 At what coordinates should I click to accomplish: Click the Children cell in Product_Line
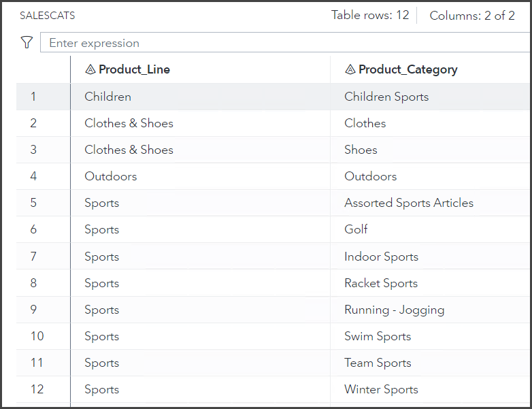pyautogui.click(x=107, y=97)
